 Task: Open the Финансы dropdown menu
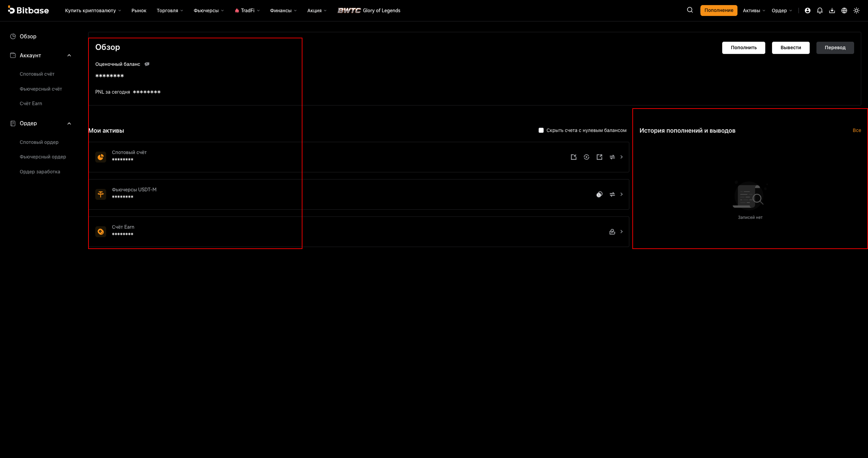[283, 11]
